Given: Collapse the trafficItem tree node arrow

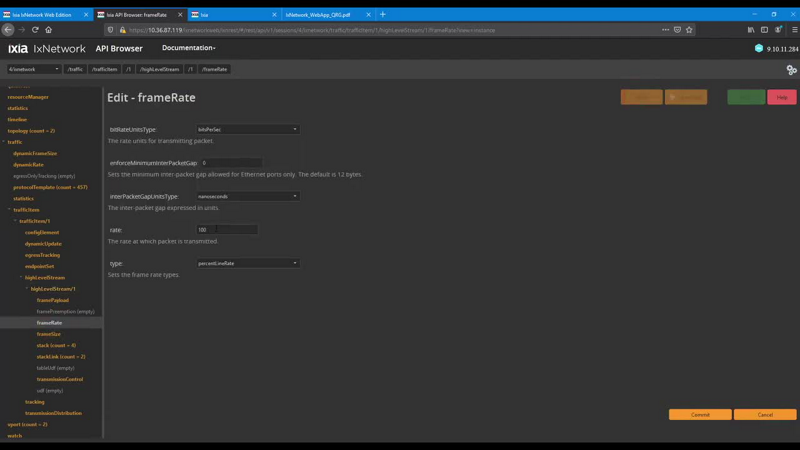Looking at the screenshot, I should [x=9, y=210].
